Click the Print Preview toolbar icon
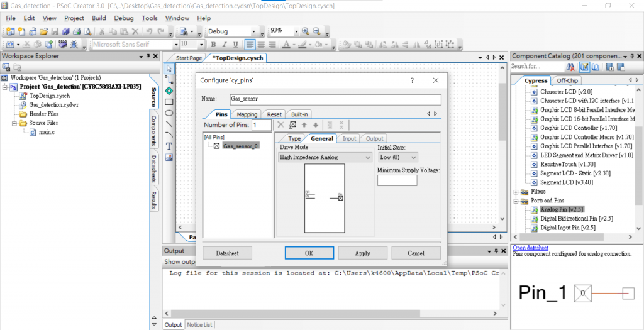This screenshot has width=644, height=330. pyautogui.click(x=87, y=31)
